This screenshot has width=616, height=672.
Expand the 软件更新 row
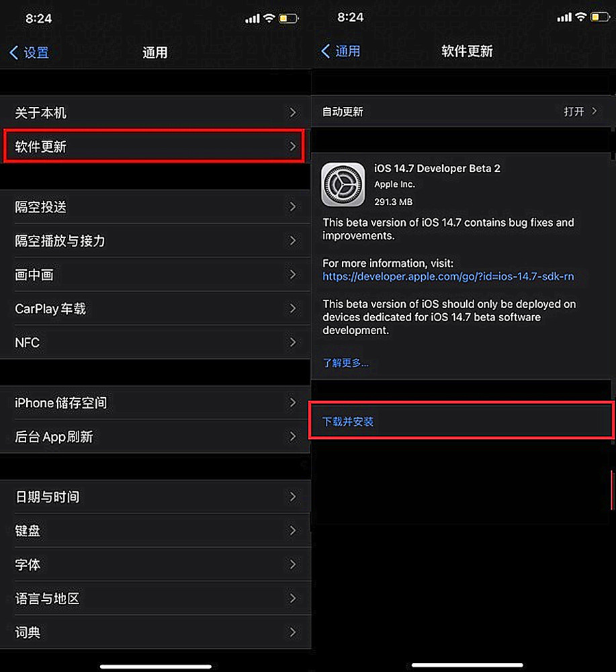pyautogui.click(x=155, y=146)
